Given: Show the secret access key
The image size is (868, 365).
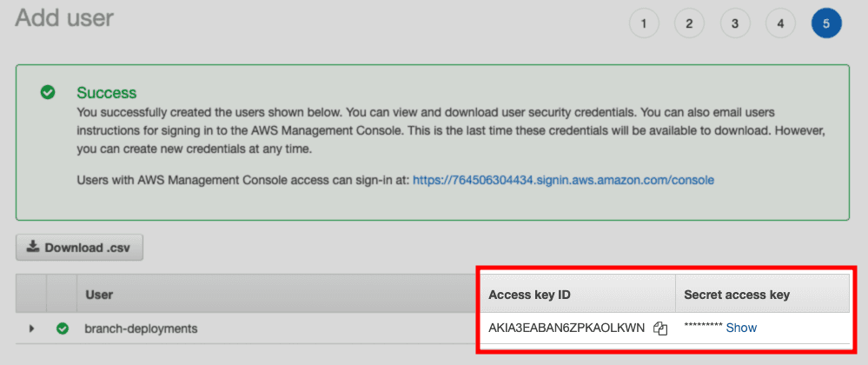Looking at the screenshot, I should [x=741, y=328].
